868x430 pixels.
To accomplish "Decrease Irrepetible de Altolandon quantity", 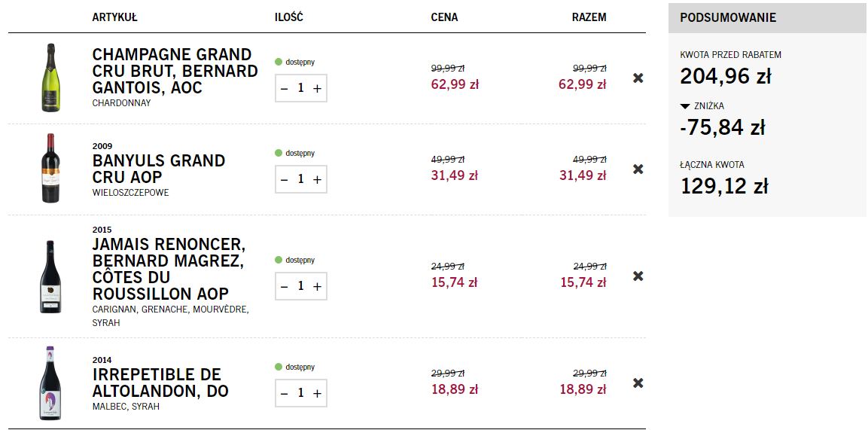I will [285, 393].
